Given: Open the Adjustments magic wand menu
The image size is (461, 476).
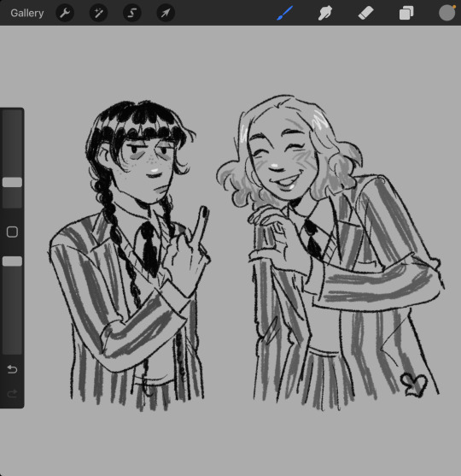Looking at the screenshot, I should pos(98,13).
